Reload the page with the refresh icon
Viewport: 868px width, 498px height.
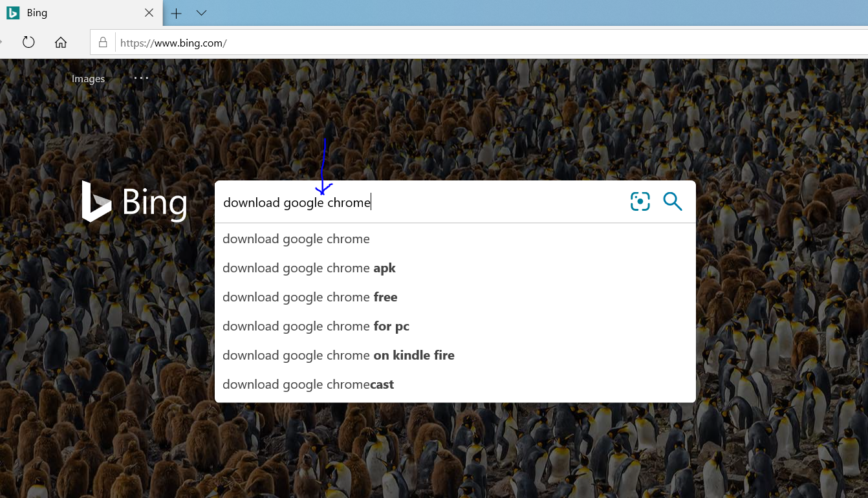(x=28, y=43)
